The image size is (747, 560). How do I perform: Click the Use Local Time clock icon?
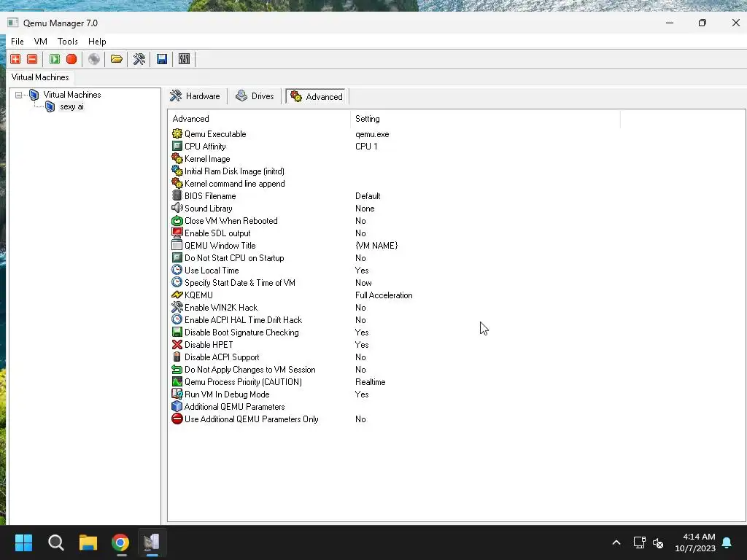tap(177, 270)
